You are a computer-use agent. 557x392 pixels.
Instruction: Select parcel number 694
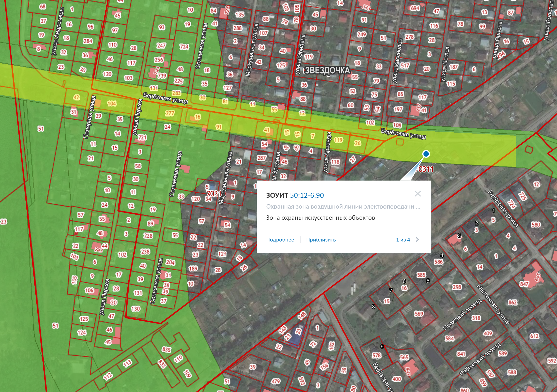click(415, 8)
